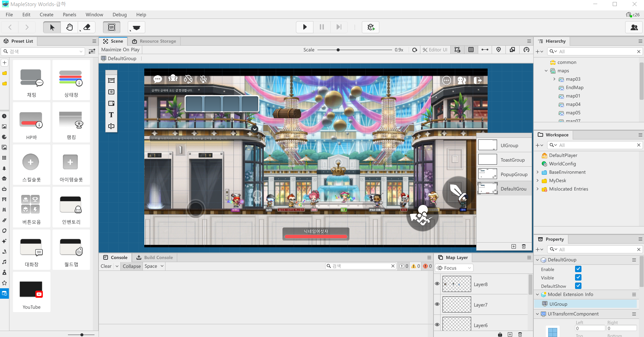Lock the map layer
This screenshot has height=337, width=644.
pos(500,334)
